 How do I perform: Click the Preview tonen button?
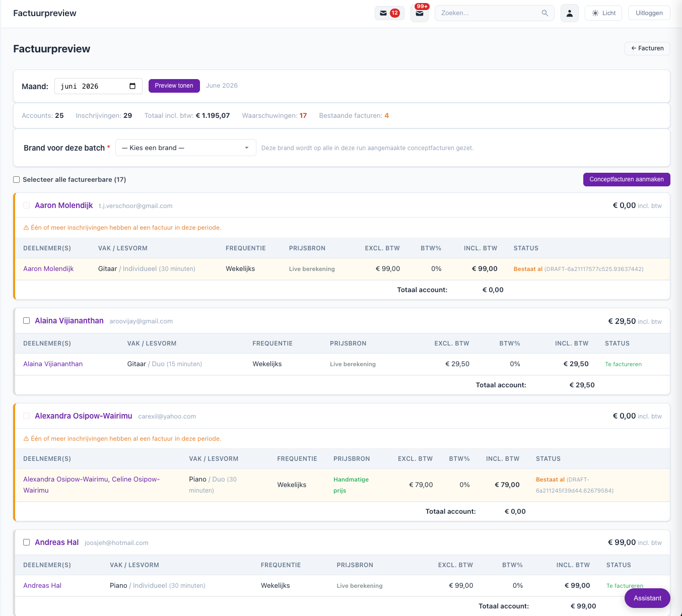[174, 86]
